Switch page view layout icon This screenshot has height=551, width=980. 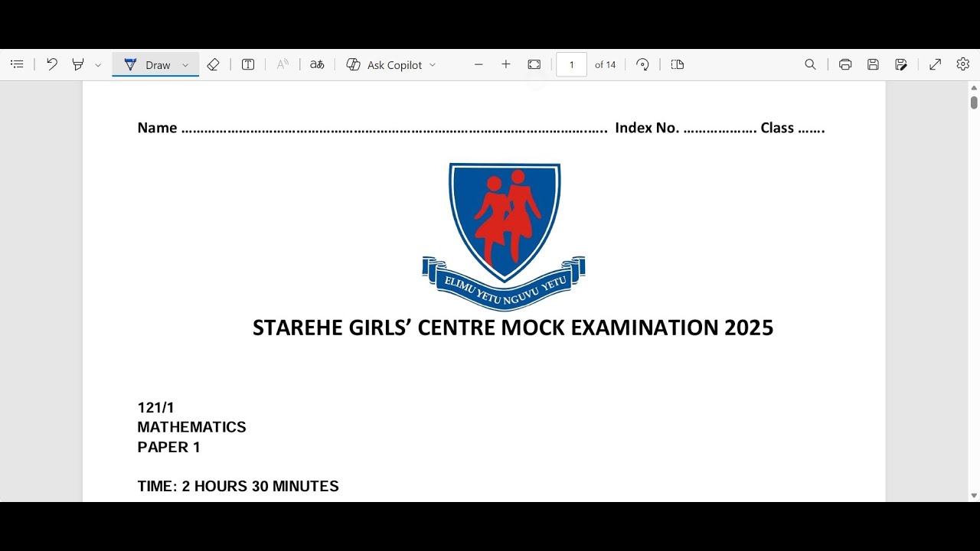point(678,65)
